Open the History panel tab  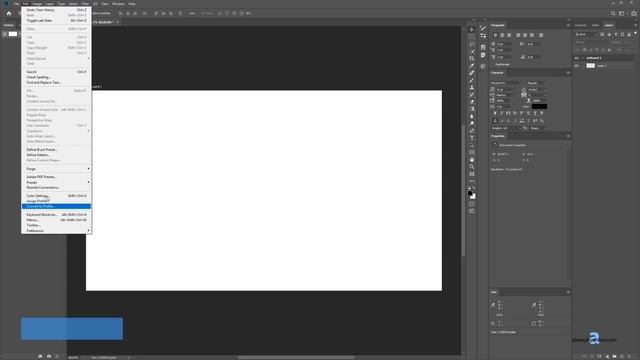click(9, 25)
